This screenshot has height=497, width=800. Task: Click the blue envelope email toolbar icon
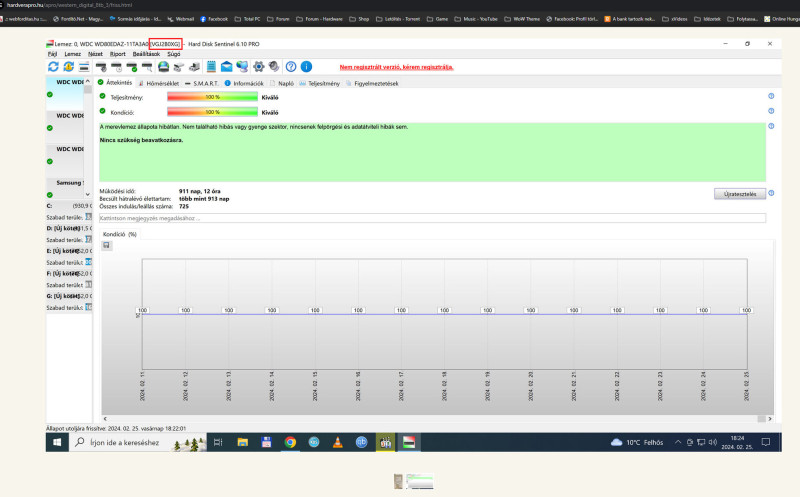227,67
